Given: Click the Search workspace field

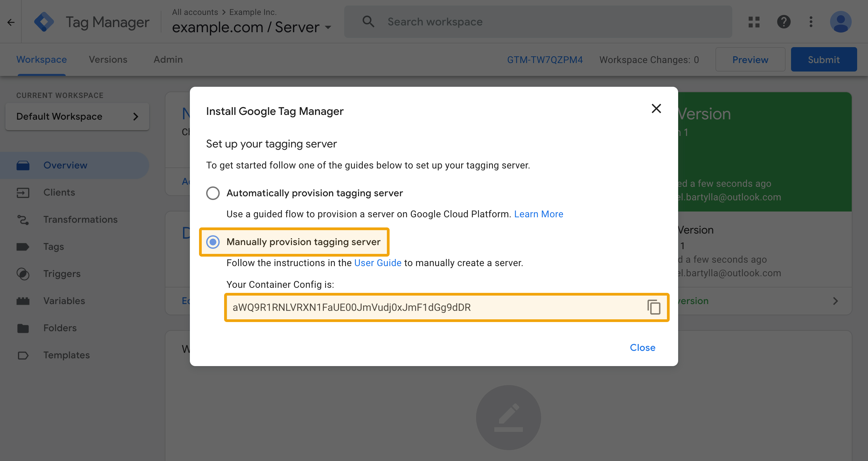Looking at the screenshot, I should (538, 22).
